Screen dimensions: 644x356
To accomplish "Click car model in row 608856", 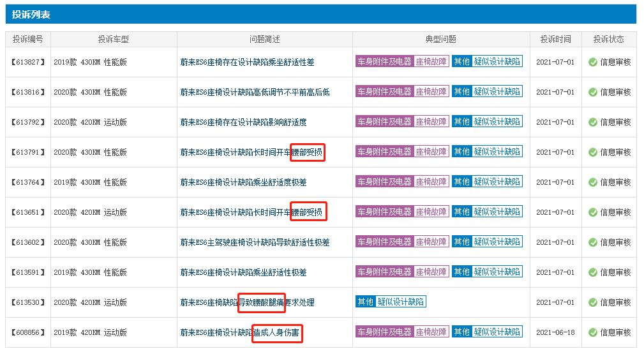I will click(x=91, y=332).
